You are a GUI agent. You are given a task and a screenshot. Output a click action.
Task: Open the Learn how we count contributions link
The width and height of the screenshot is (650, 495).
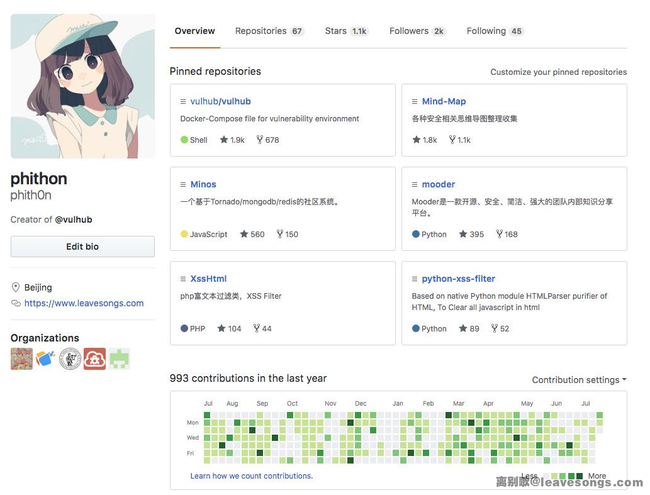click(252, 476)
